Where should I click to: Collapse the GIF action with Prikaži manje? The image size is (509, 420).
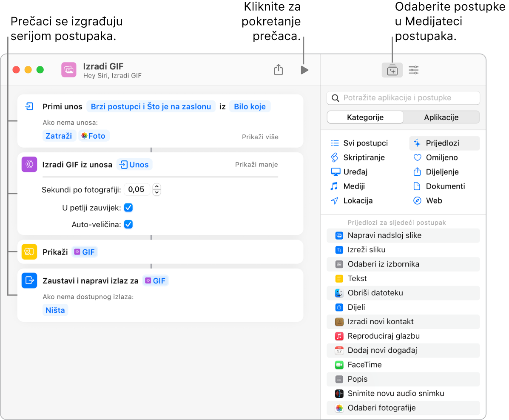point(256,164)
